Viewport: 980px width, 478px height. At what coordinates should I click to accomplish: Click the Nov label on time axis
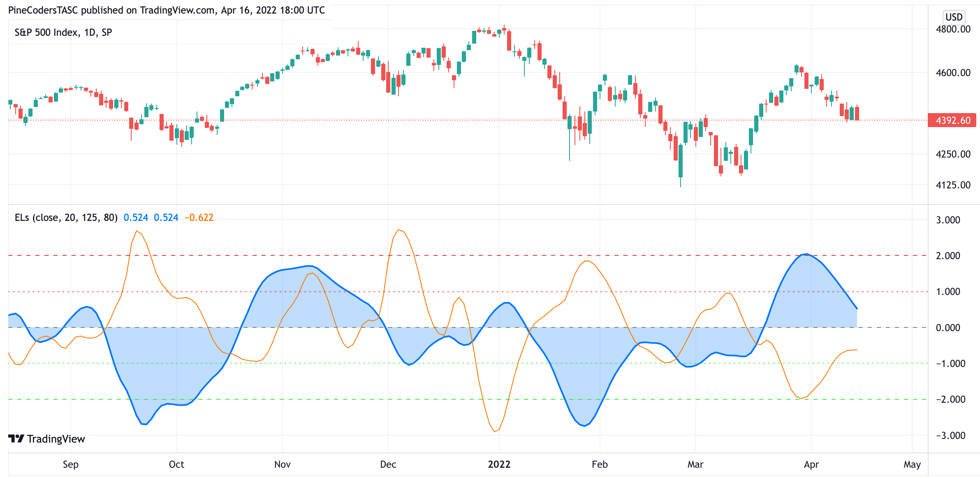[283, 464]
